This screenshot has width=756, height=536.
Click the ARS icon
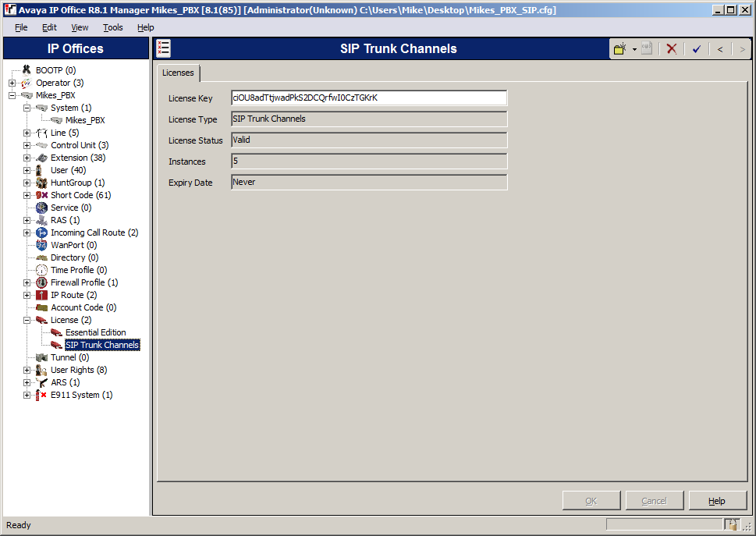point(41,382)
